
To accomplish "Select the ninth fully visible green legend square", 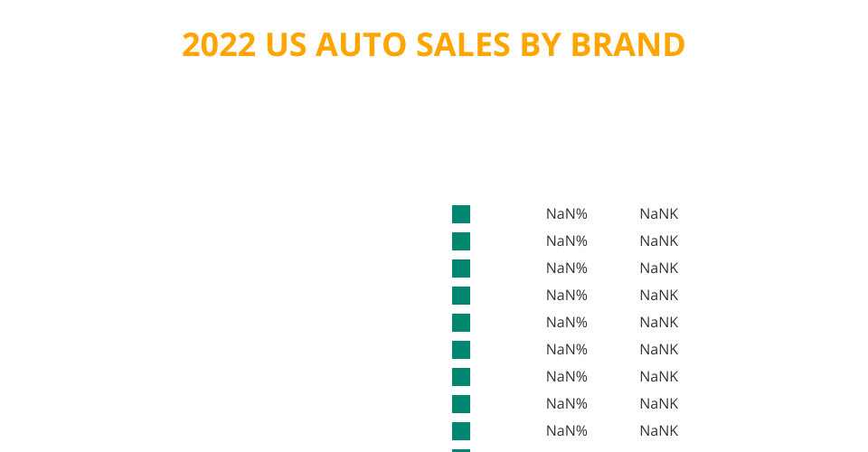I will coord(461,431).
